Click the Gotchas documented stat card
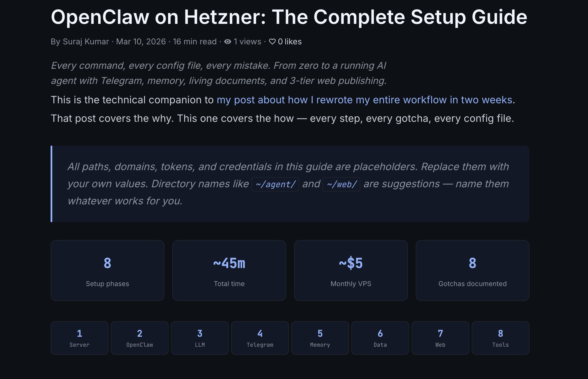 pyautogui.click(x=472, y=270)
